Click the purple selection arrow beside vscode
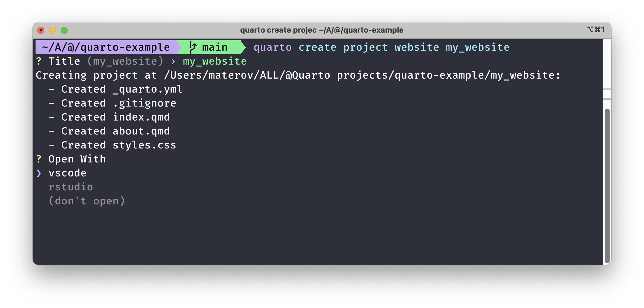Screen dimensions: 644x308 coord(39,173)
